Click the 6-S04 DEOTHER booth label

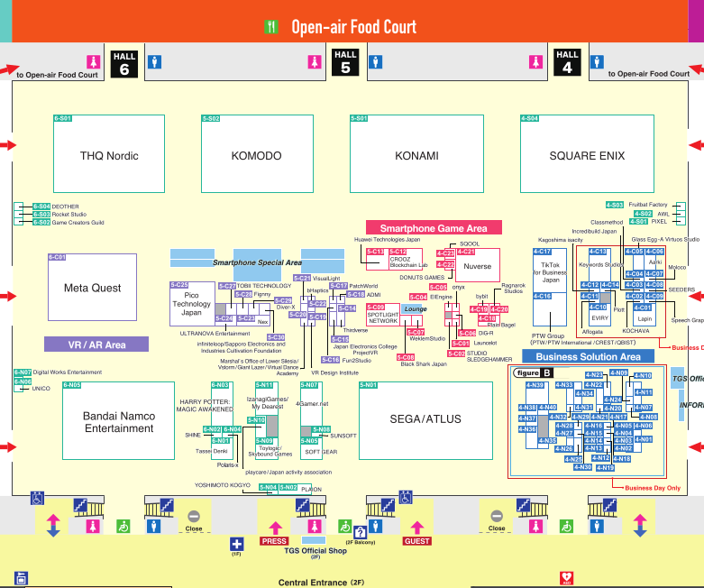coord(56,207)
